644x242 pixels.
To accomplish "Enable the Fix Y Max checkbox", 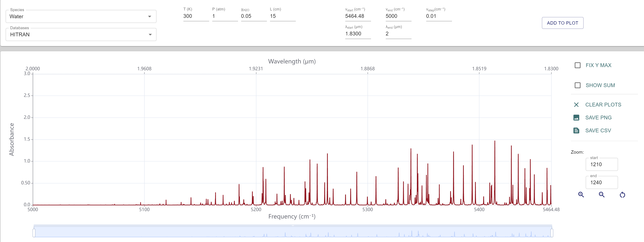I will [577, 65].
